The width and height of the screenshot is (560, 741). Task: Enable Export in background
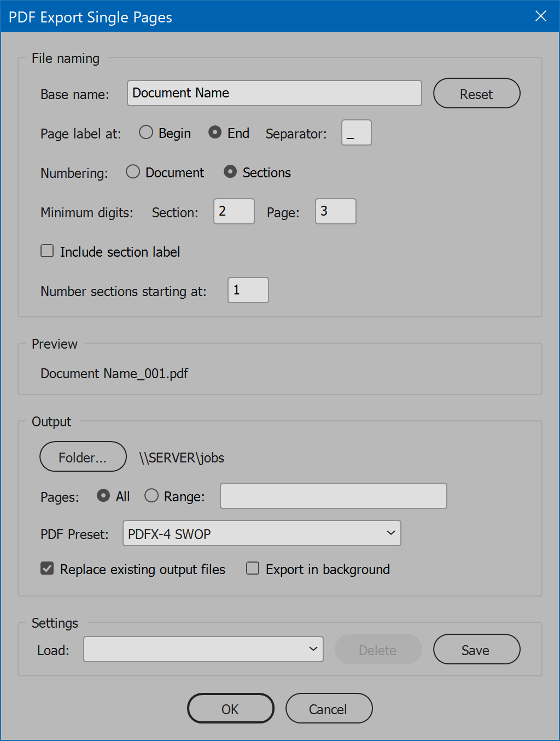pyautogui.click(x=252, y=569)
